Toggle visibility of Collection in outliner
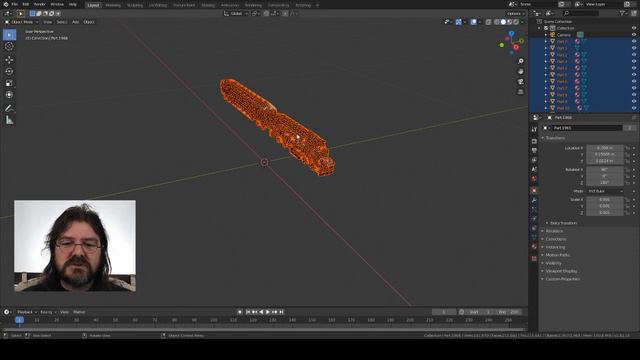The width and height of the screenshot is (640, 360). click(634, 28)
